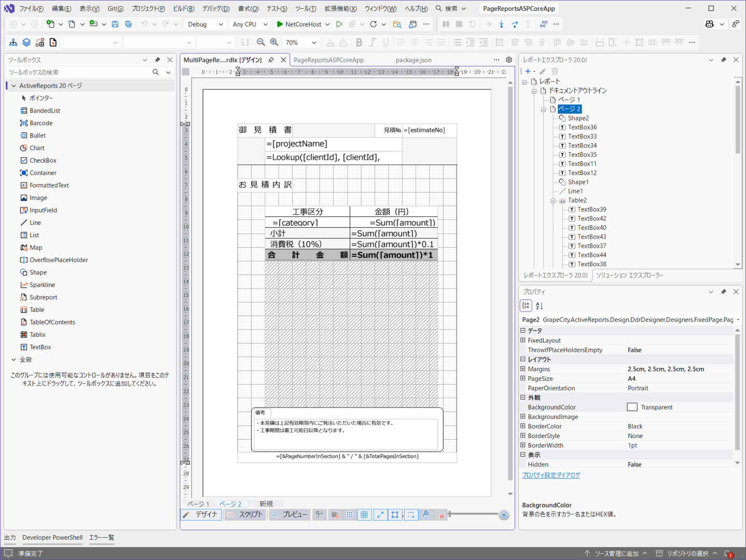Viewport: 746px width, 560px height.
Task: Open the プロパティ設定ダイアログ link
Action: (x=551, y=475)
